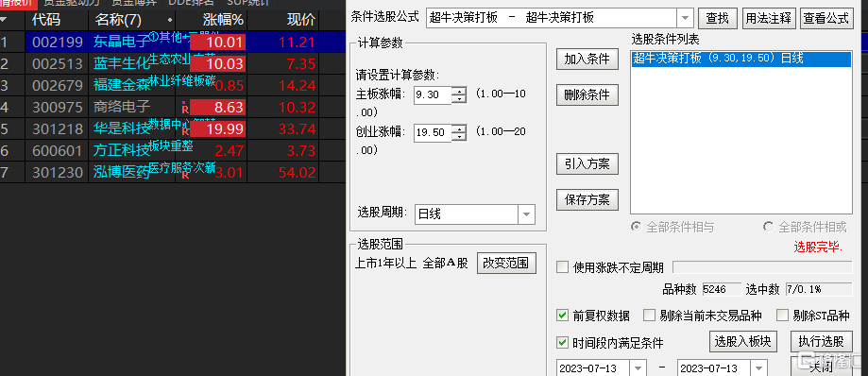This screenshot has height=376, width=868.
Task: Click 查看公式 to view formula
Action: [x=825, y=18]
